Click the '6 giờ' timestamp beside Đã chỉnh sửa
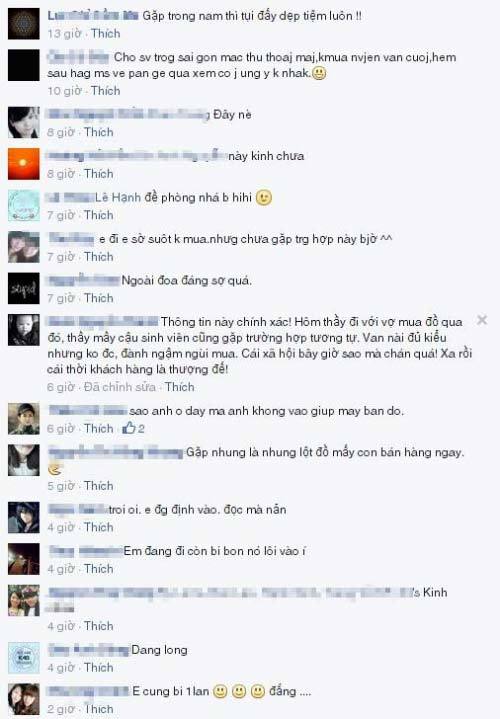 pos(61,387)
